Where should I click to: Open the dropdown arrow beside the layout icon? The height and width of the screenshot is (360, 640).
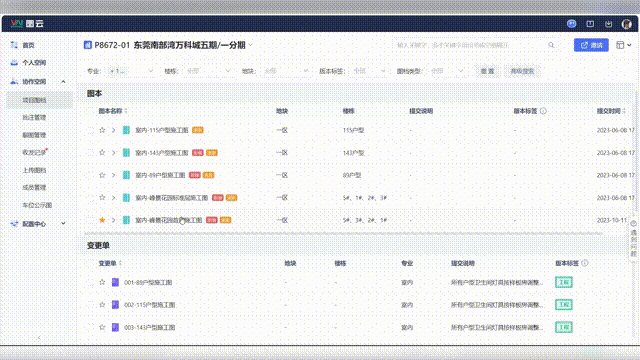coord(629,45)
